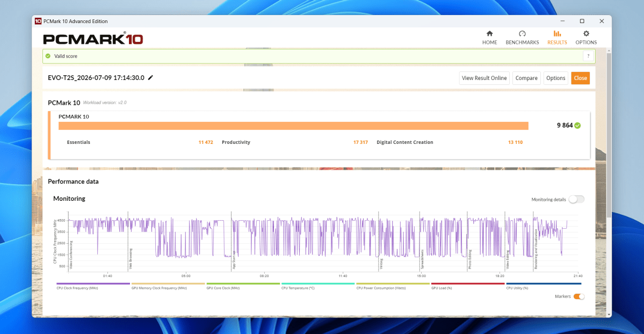
Task: Click the green check beside score 9 864
Action: pyautogui.click(x=577, y=125)
